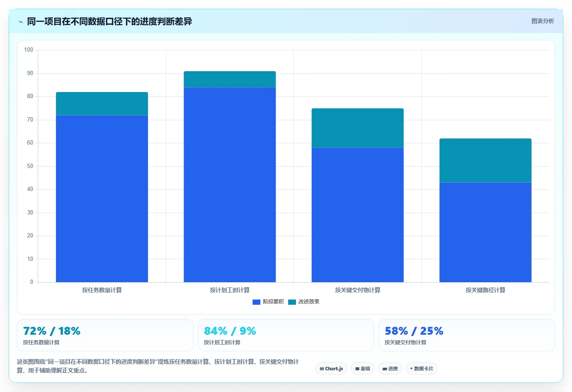572x392 pixels.
Task: Click the 按计划工时计算 caption in the second card
Action: pyautogui.click(x=222, y=343)
